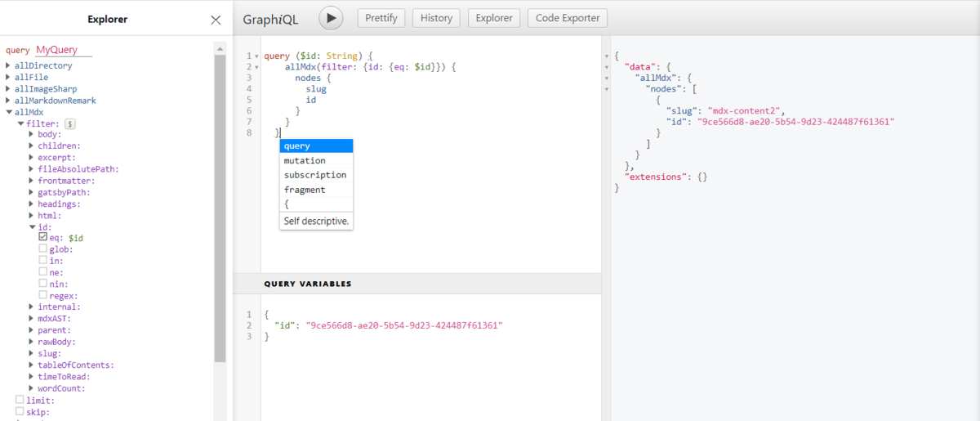Viewport: 980px width, 421px height.
Task: Click the Prettify button
Action: click(x=381, y=18)
